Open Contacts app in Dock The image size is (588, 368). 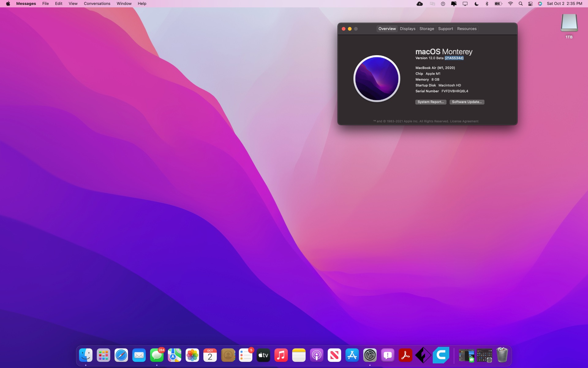coord(228,355)
